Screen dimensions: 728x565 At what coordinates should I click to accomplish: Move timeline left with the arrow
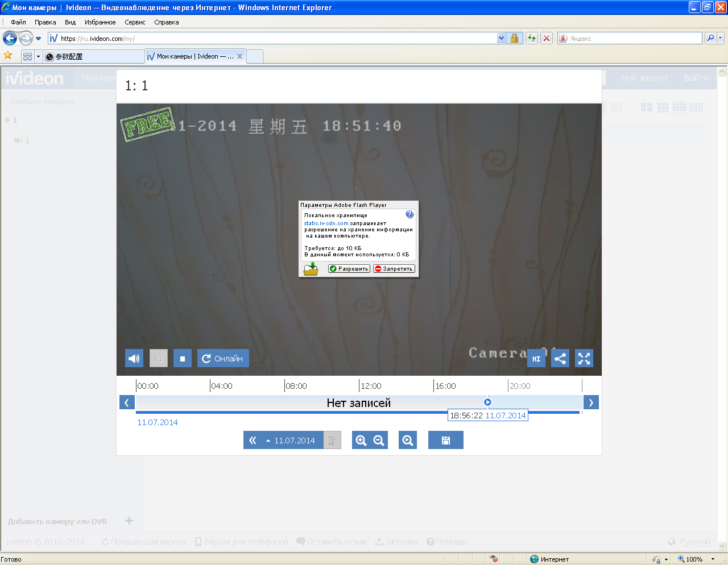127,402
